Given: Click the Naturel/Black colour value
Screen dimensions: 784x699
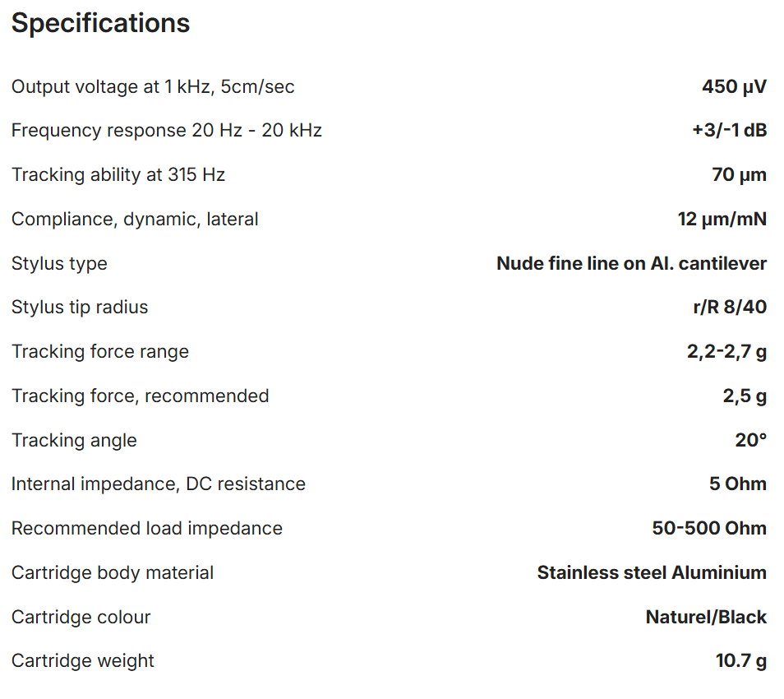Looking at the screenshot, I should coord(706,618).
